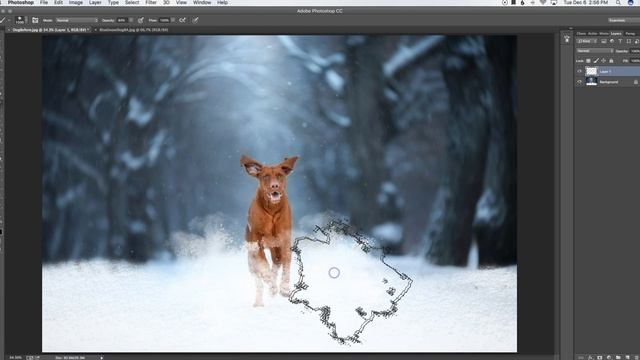
Task: Add new adjustment layer icon
Action: (x=609, y=357)
